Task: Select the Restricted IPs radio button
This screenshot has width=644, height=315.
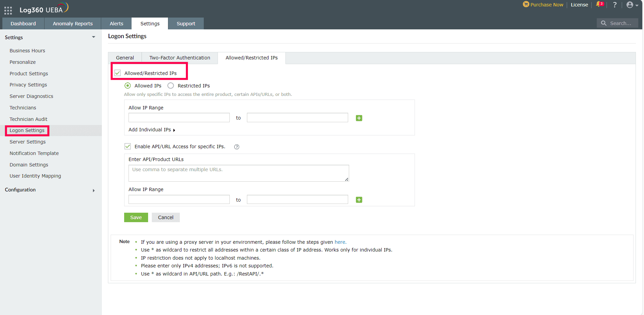Action: [170, 85]
